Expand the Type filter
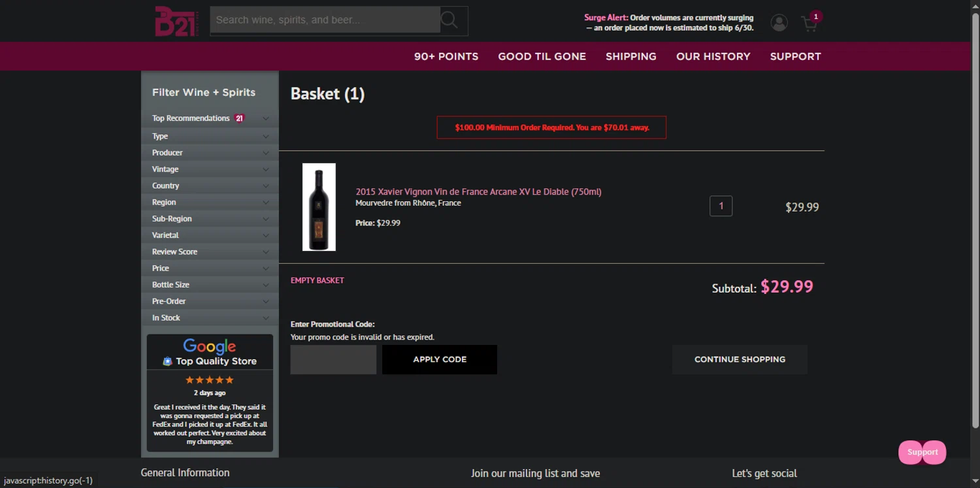 click(x=210, y=136)
